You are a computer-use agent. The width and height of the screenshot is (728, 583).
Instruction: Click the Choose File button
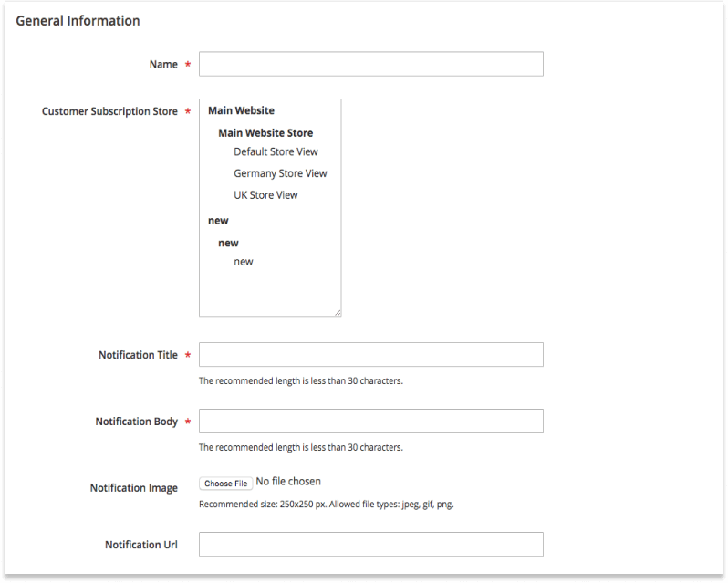(x=225, y=484)
